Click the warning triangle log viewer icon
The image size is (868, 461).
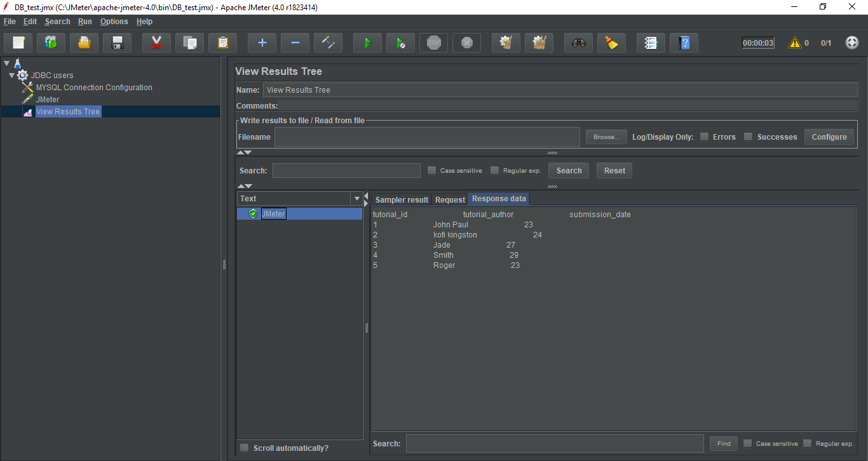795,43
